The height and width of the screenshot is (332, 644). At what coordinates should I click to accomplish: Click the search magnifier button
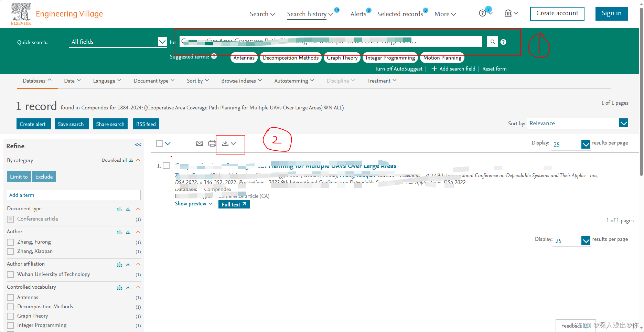coord(492,42)
